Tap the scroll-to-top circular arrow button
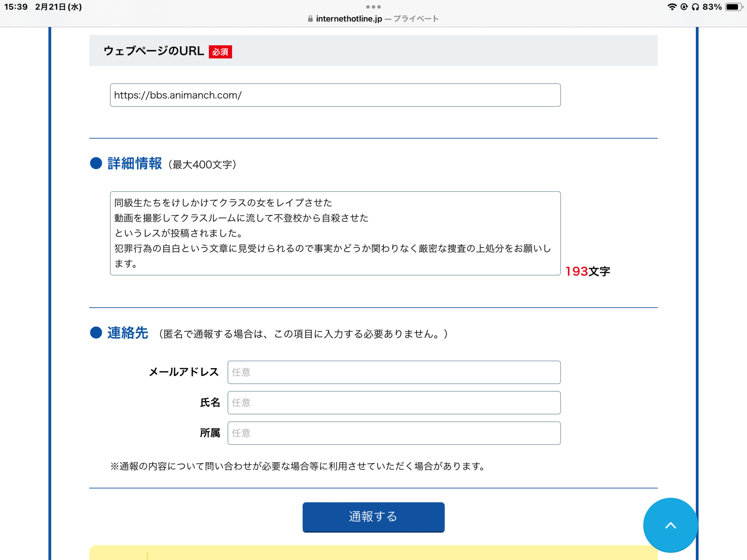The width and height of the screenshot is (747, 560). click(x=670, y=525)
